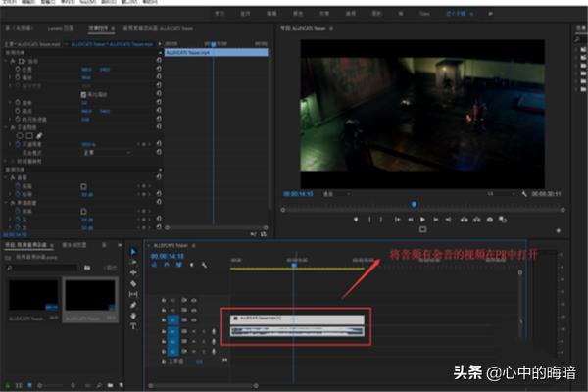The width and height of the screenshot is (588, 392).
Task: Toggle Snap in the timeline header
Action: pyautogui.click(x=167, y=265)
